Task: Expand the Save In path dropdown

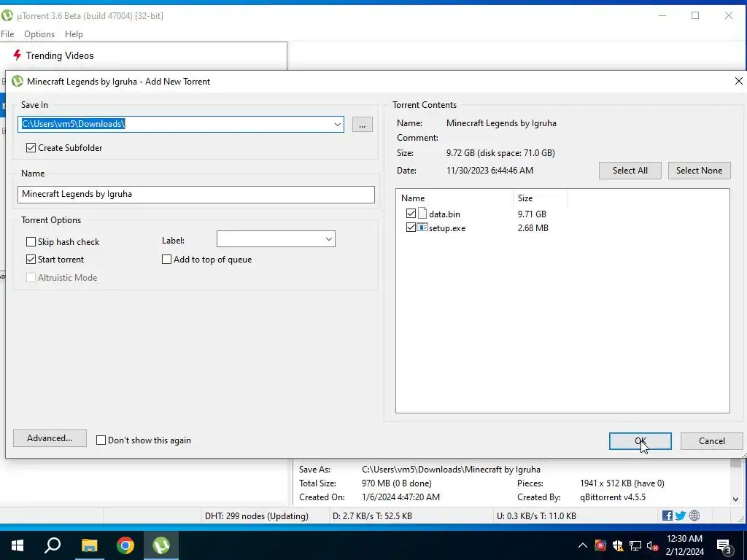Action: tap(337, 124)
